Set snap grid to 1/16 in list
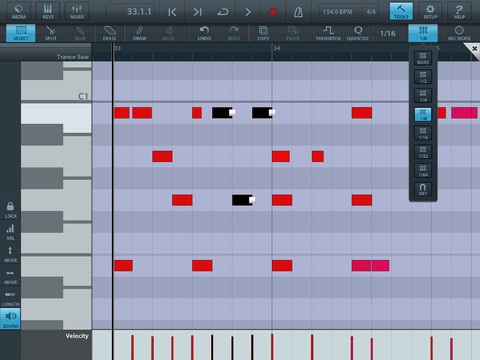Viewport: 480px width, 360px height. pos(423,133)
